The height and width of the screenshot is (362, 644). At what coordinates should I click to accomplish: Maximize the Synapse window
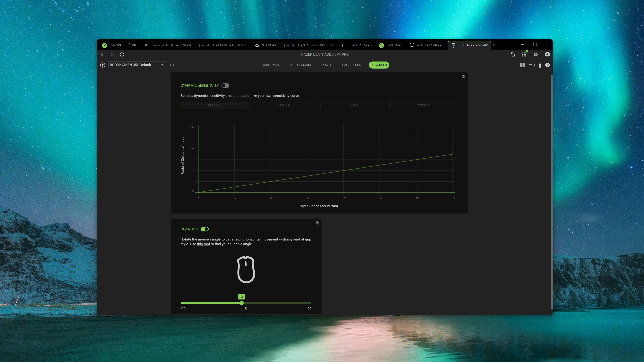click(x=535, y=44)
